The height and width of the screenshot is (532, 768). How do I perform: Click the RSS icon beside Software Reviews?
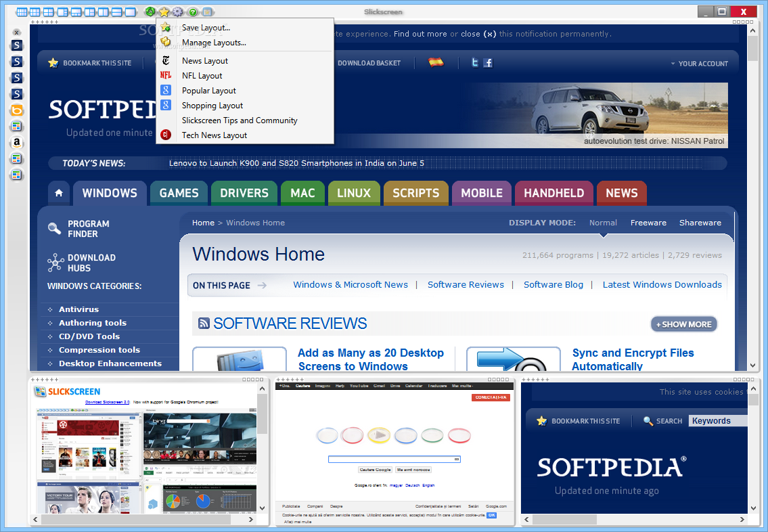(204, 324)
